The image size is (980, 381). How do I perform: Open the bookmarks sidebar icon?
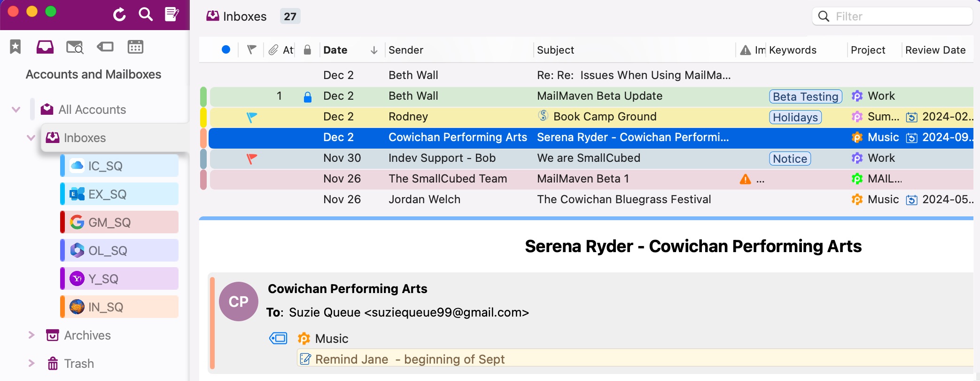16,47
